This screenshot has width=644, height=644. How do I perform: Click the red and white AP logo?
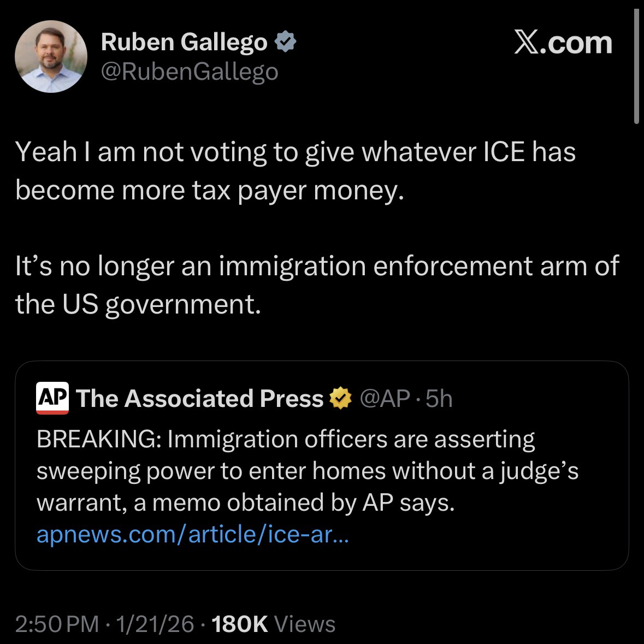(x=52, y=398)
